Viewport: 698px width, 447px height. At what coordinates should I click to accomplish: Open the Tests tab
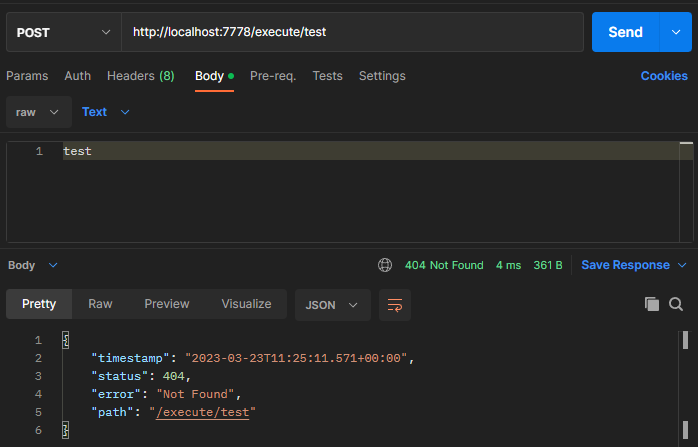click(x=327, y=76)
